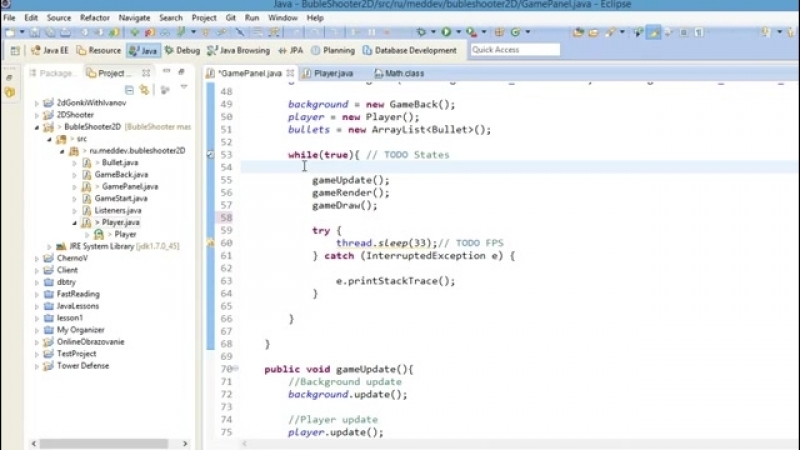800x450 pixels.
Task: Click the Quick Access search field
Action: tap(514, 50)
